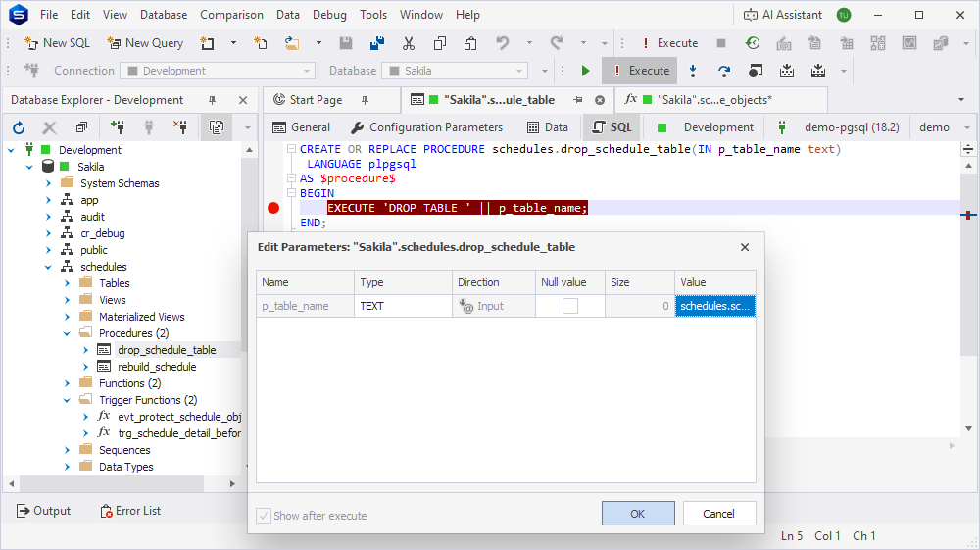The height and width of the screenshot is (550, 980).
Task: Click the Step Out debug icon
Action: pyautogui.click(x=755, y=71)
